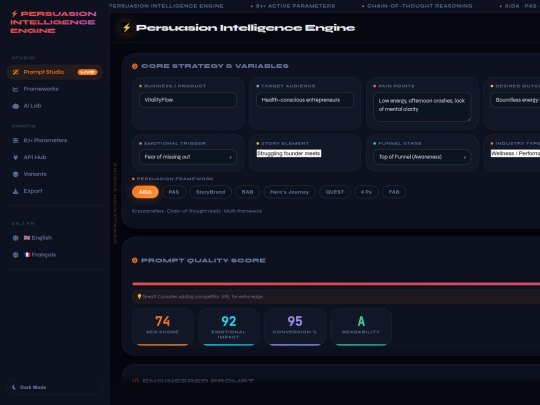Click the Prompt Studio wand icon
Screen dimensions: 540x405
coord(15,72)
